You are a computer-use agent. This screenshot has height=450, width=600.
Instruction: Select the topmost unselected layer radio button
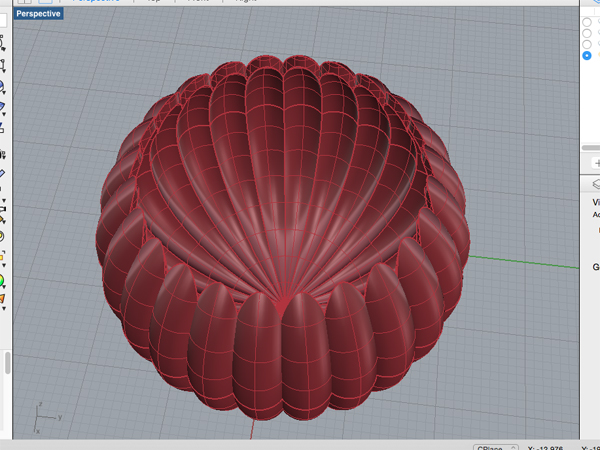click(x=587, y=22)
